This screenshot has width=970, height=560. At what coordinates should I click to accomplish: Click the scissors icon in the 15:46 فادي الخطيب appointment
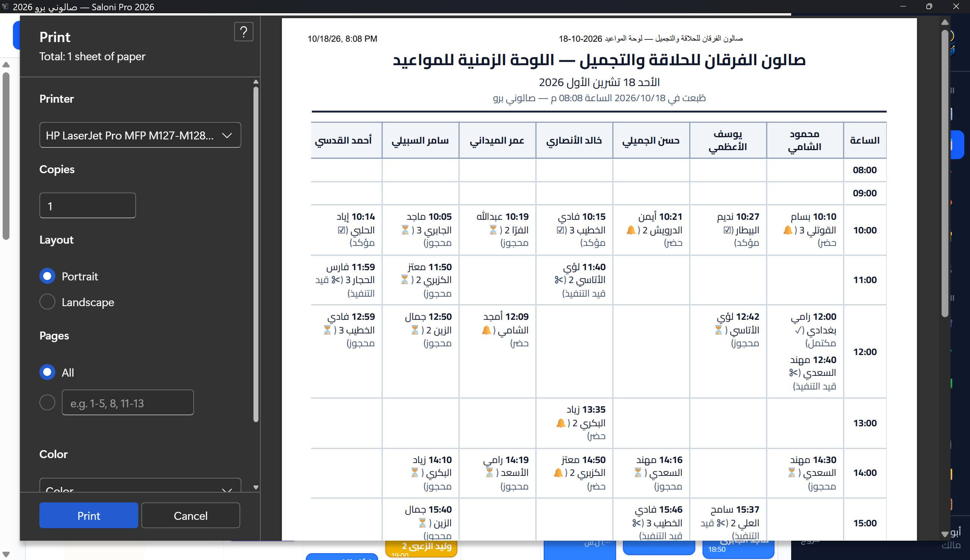[636, 523]
